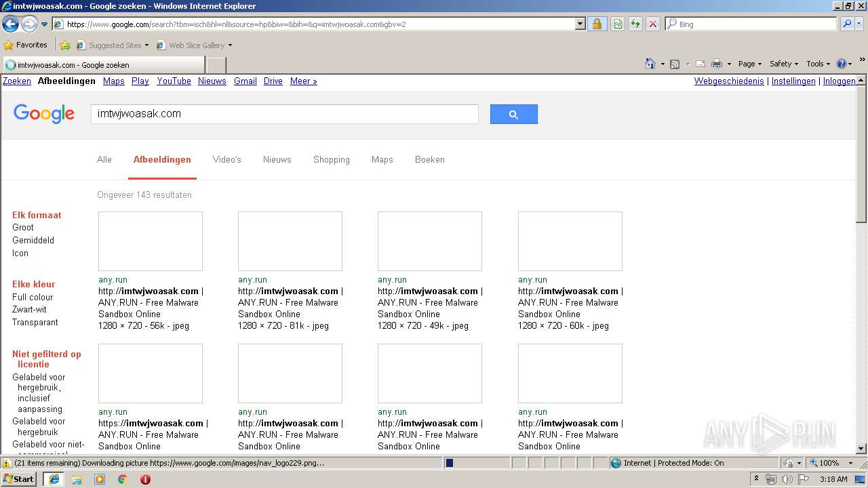Switch to the Video's results tab

[227, 159]
